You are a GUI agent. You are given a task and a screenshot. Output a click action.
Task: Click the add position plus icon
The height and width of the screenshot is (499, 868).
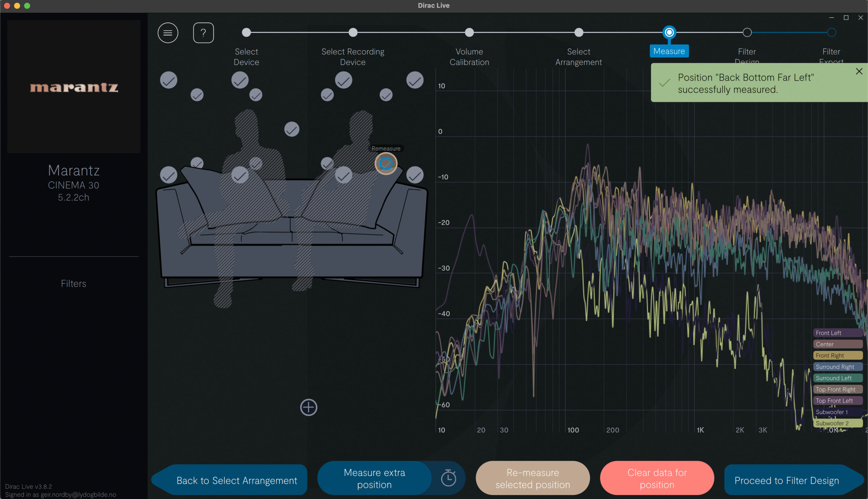pyautogui.click(x=308, y=407)
